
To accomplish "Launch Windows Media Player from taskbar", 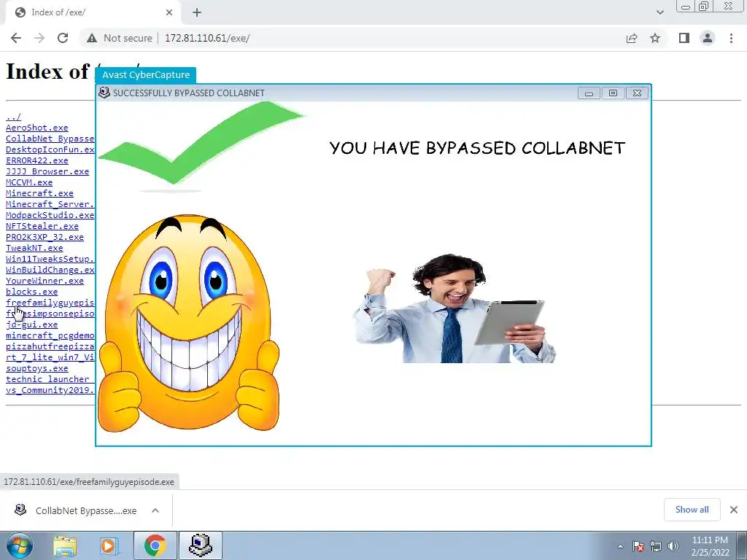I will (x=109, y=545).
